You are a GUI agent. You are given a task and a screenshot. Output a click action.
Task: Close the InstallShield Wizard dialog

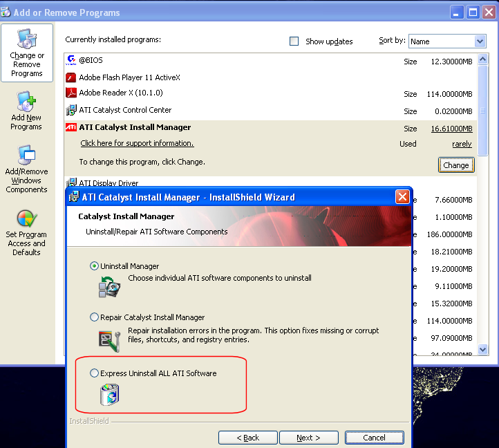pyautogui.click(x=402, y=197)
